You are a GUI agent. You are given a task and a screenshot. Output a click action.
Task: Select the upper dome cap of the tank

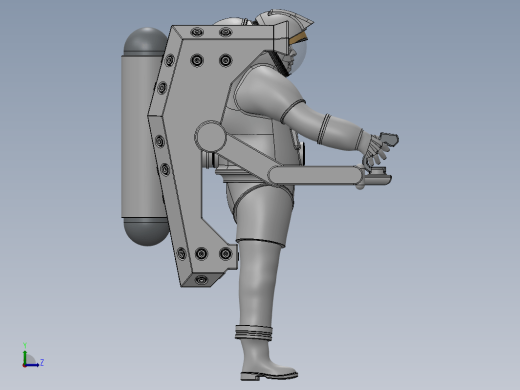pos(146,41)
